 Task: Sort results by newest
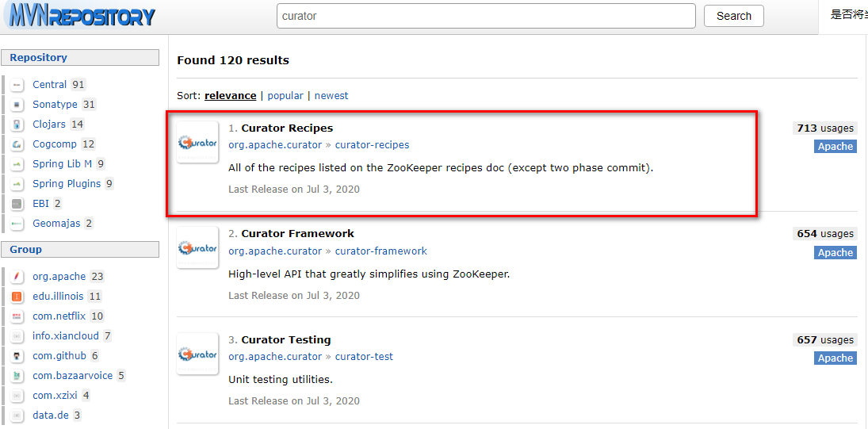(x=331, y=96)
